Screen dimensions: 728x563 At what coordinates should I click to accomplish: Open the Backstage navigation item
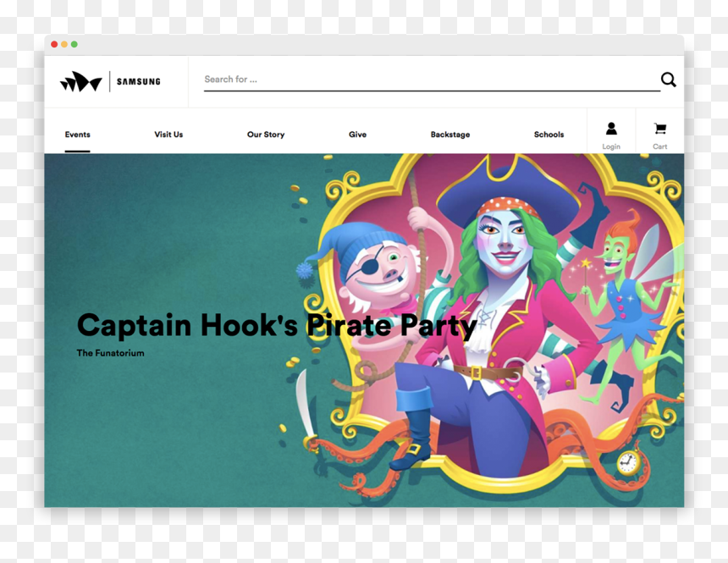point(449,135)
